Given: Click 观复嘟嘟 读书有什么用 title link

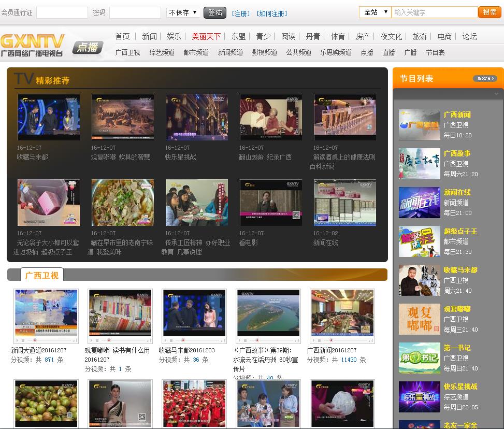Looking at the screenshot, I should coord(117,355).
